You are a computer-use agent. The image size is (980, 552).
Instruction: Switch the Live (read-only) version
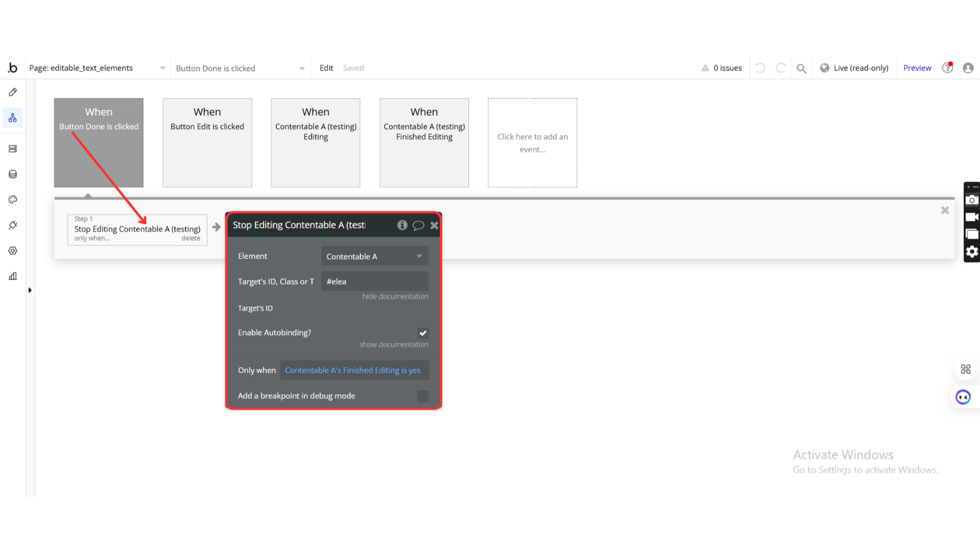click(855, 68)
